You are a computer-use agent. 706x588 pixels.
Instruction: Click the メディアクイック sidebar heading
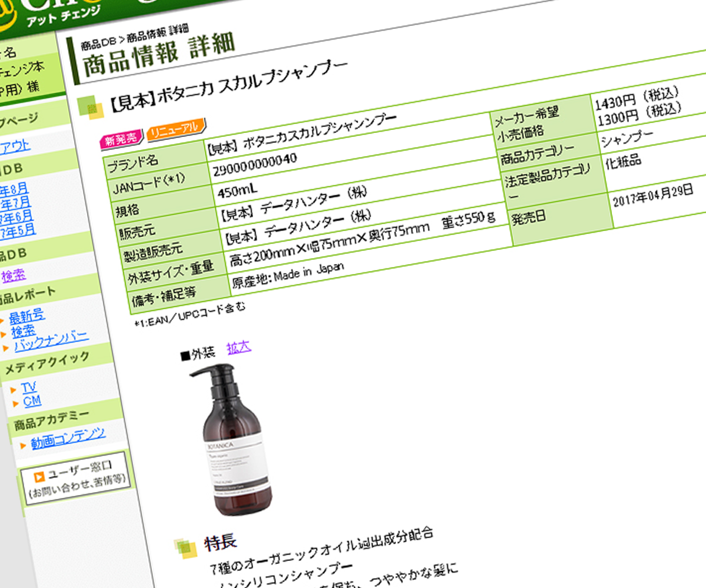pos(47,363)
